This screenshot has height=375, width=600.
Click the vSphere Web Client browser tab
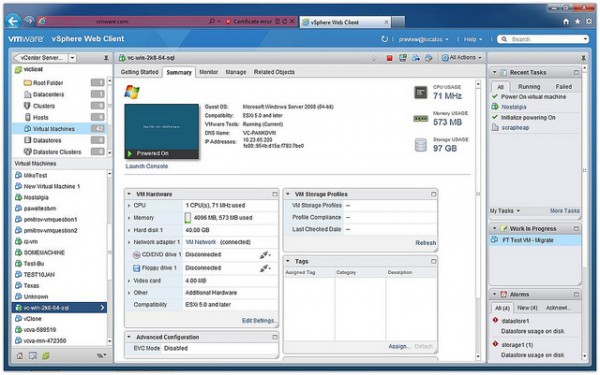click(346, 23)
